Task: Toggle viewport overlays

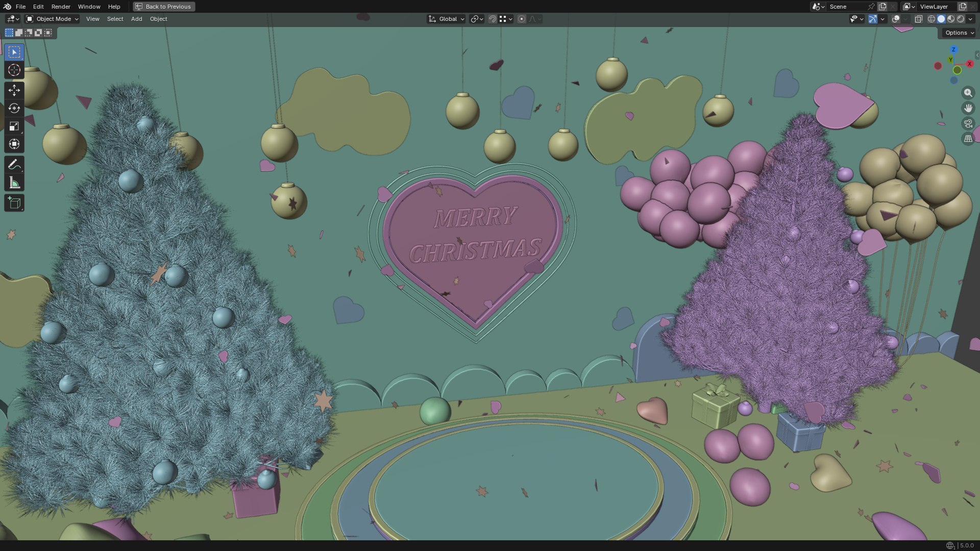Action: (x=896, y=19)
